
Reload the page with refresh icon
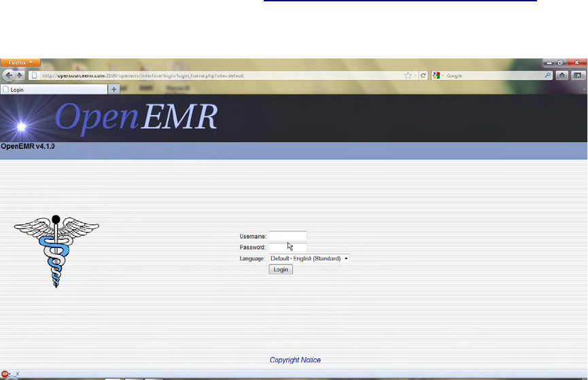[423, 75]
